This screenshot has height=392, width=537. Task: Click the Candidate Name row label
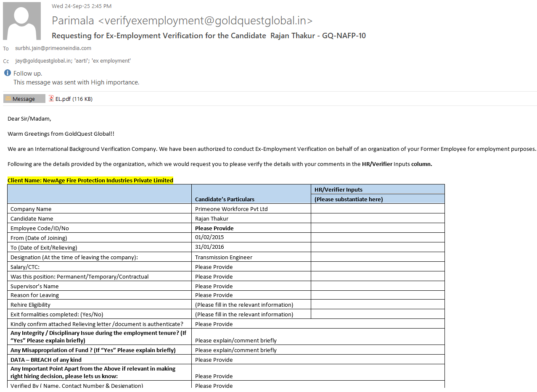point(32,218)
